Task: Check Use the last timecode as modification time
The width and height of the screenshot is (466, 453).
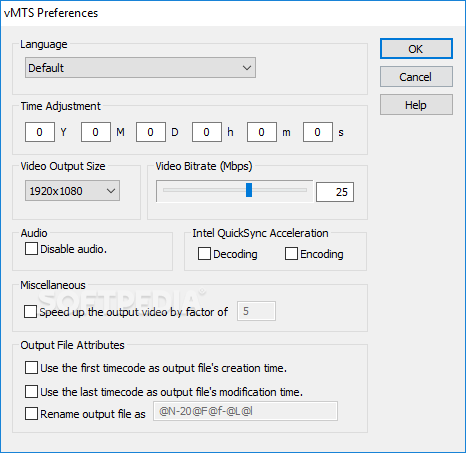Action: tap(31, 391)
